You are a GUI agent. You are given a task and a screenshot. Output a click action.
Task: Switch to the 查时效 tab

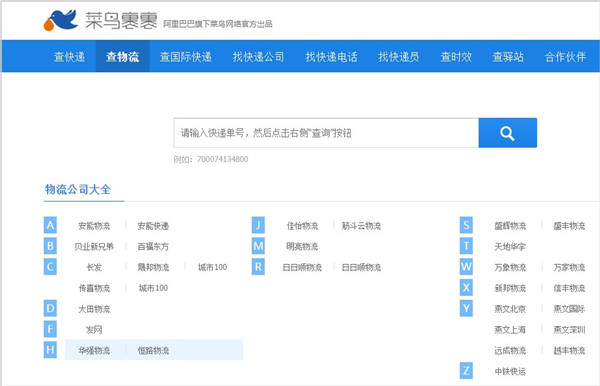click(x=456, y=57)
